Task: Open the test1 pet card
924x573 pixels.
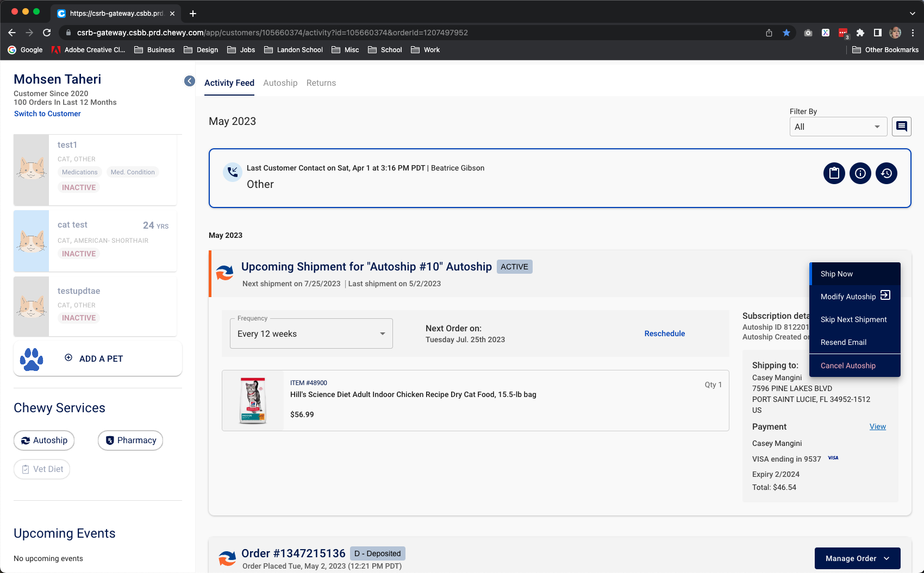Action: tap(95, 170)
